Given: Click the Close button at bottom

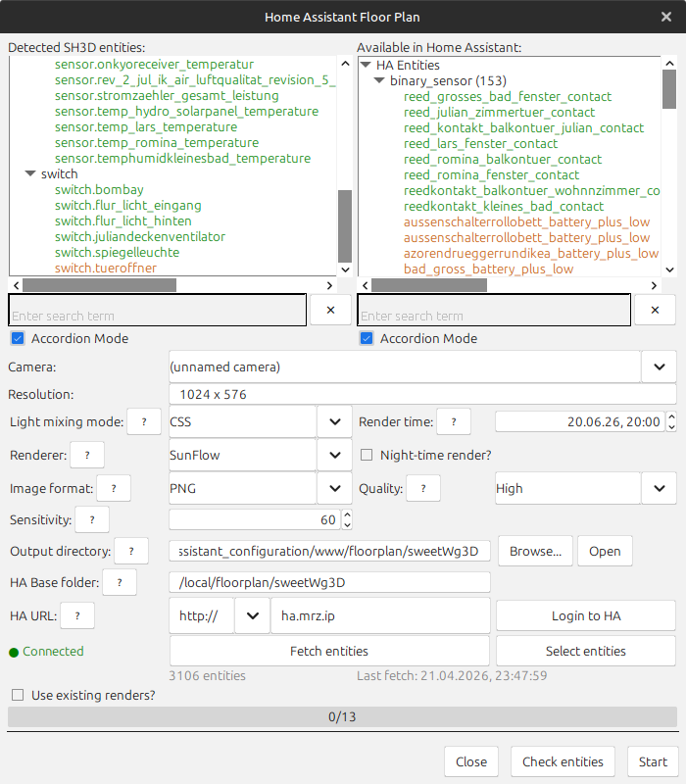Looking at the screenshot, I should pos(471,761).
